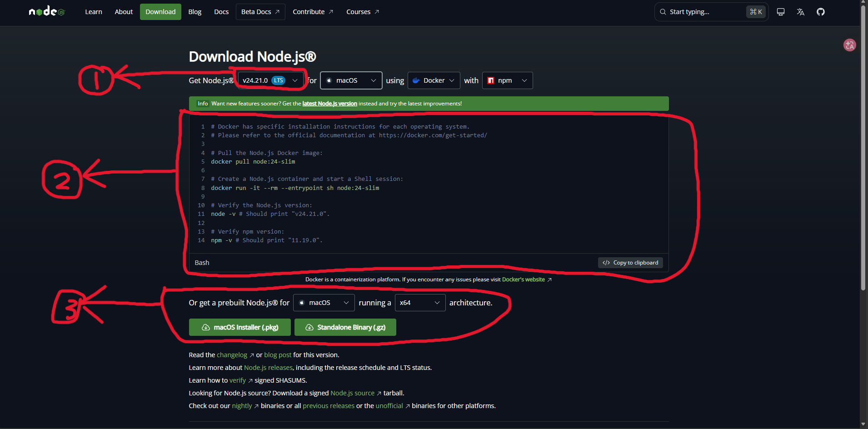Click Copy to clipboard button
This screenshot has width=868, height=429.
[x=630, y=263]
